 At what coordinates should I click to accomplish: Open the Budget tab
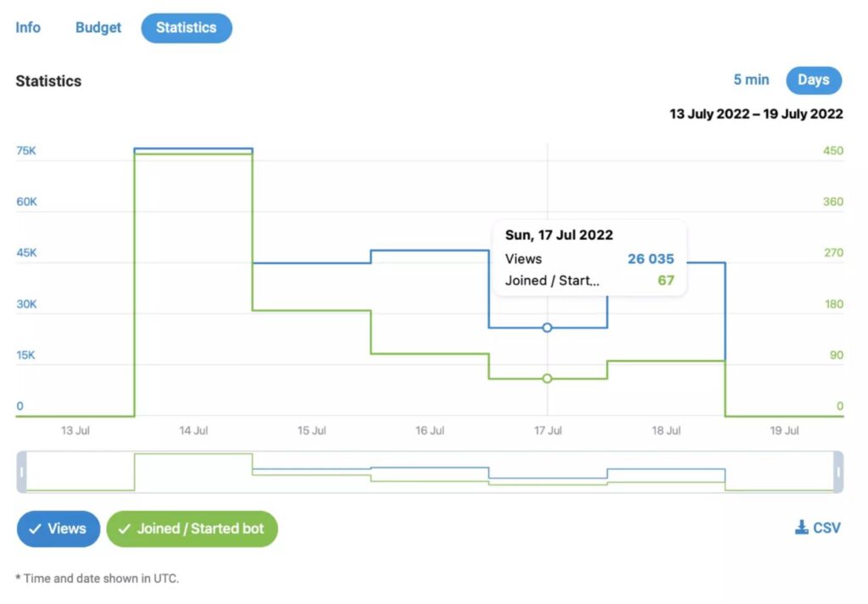[x=98, y=28]
